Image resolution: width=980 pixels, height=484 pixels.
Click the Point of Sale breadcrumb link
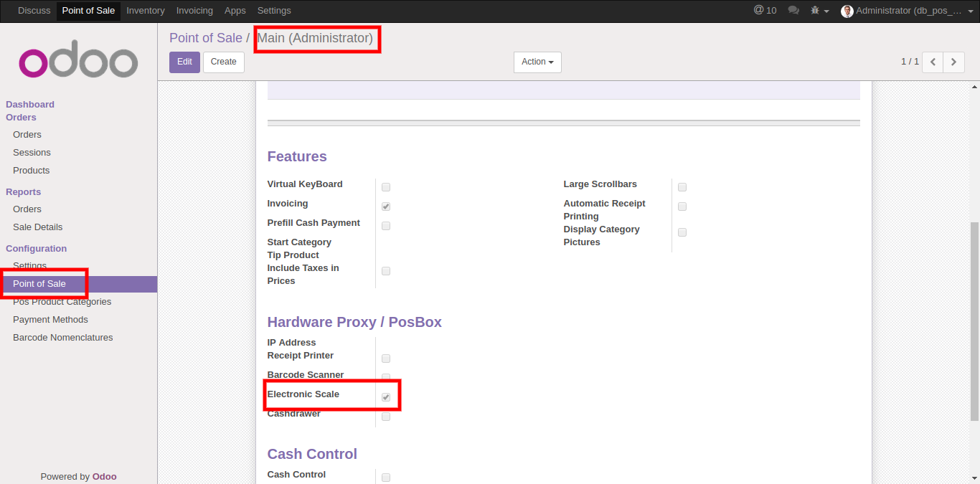(x=206, y=38)
